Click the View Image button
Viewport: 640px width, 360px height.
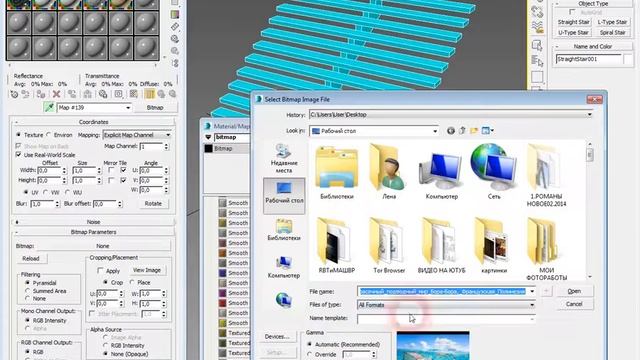point(147,270)
